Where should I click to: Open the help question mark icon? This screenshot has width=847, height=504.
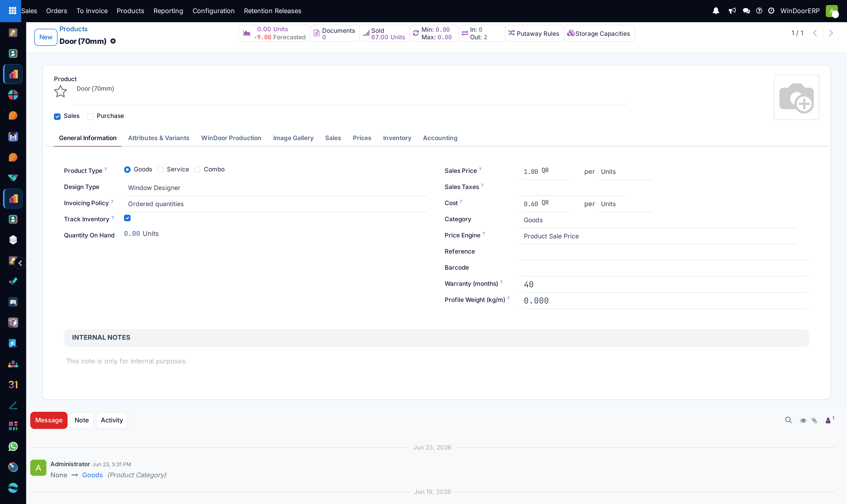pyautogui.click(x=759, y=11)
